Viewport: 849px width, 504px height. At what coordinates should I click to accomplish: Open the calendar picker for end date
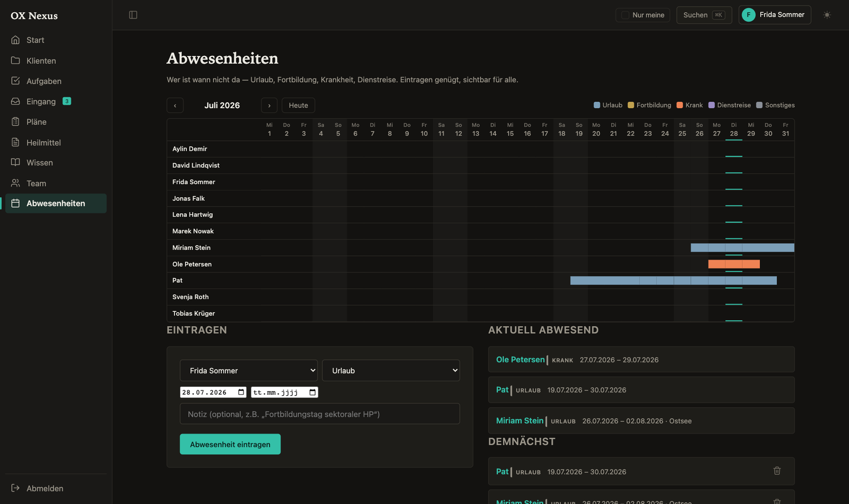click(313, 392)
